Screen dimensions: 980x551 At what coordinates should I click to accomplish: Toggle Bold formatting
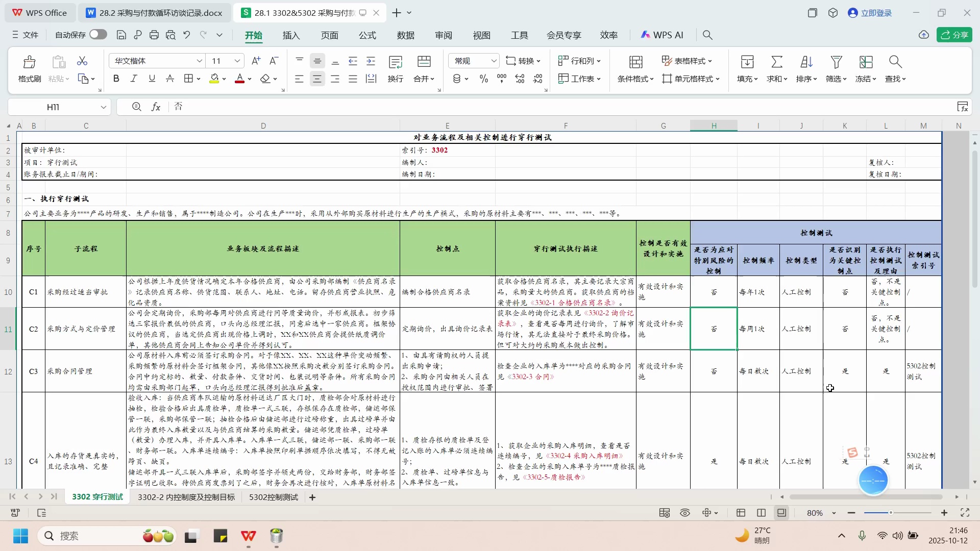[x=116, y=79]
